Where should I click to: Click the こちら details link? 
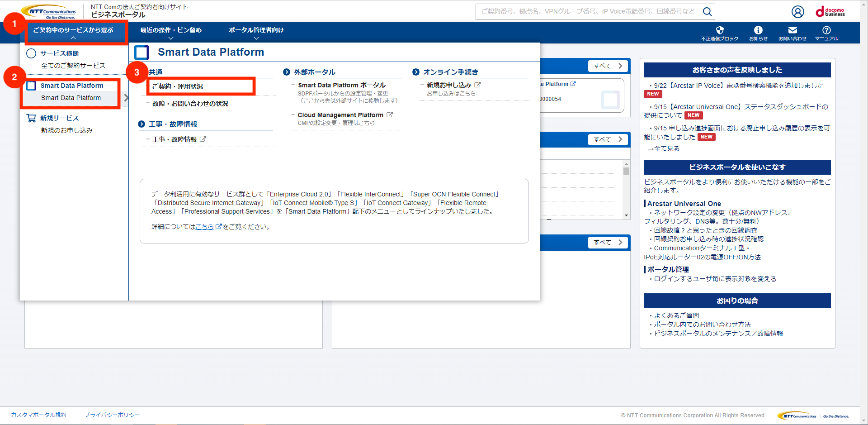click(x=204, y=227)
